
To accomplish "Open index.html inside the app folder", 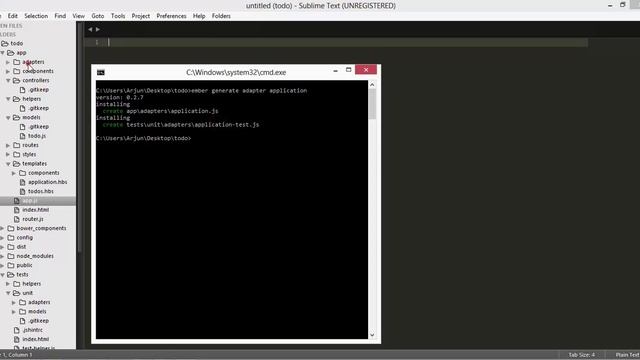I will point(36,210).
